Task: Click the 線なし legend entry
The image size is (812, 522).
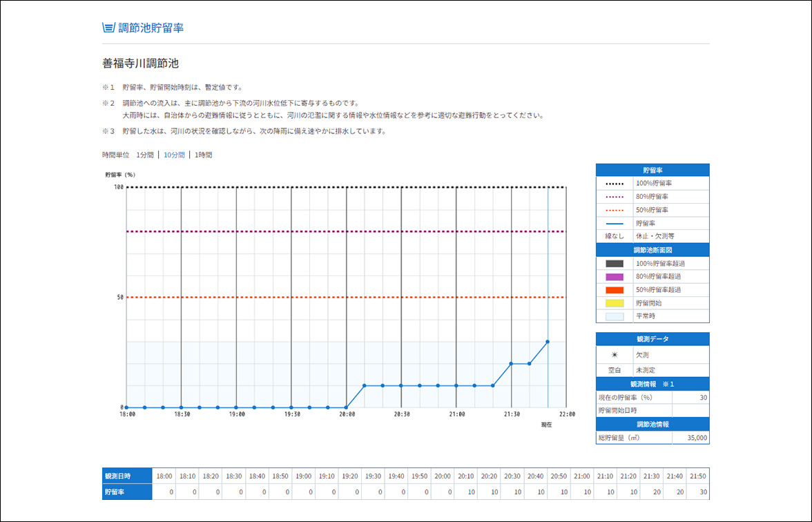Action: pyautogui.click(x=615, y=236)
